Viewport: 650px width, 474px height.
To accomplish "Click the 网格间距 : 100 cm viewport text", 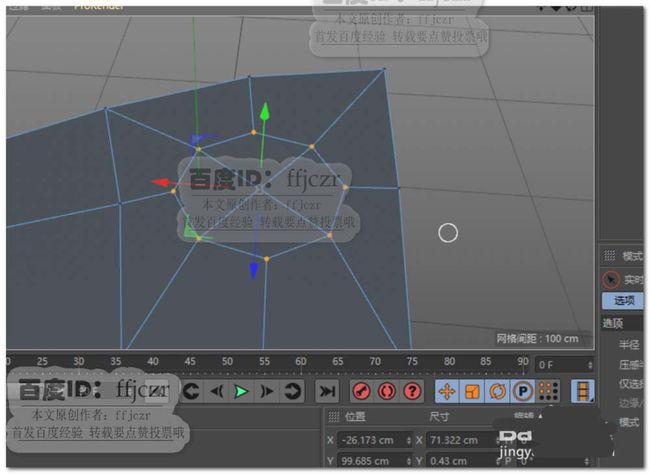I will pyautogui.click(x=537, y=338).
